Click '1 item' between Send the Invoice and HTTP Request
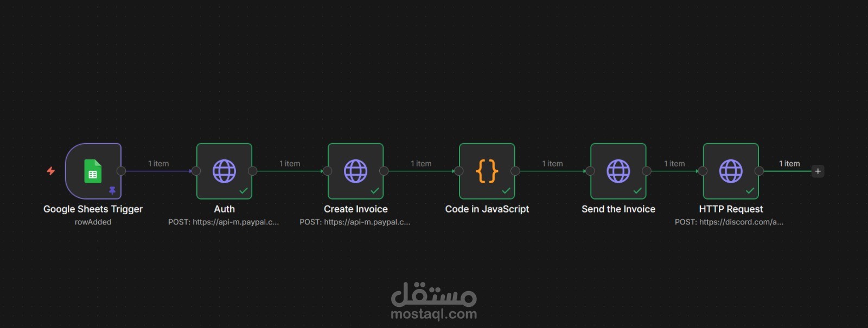Image resolution: width=868 pixels, height=328 pixels. click(x=674, y=163)
